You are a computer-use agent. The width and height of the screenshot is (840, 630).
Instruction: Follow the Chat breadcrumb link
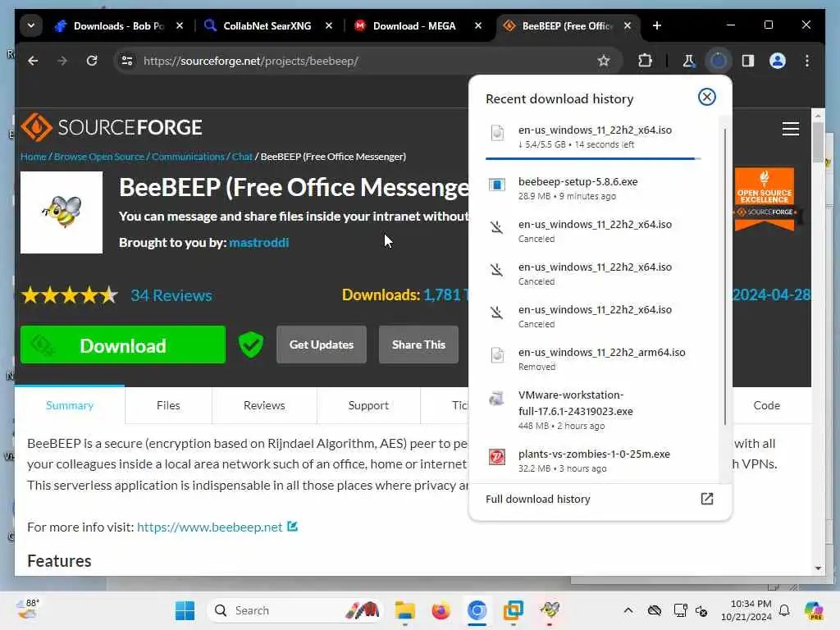pyautogui.click(x=242, y=157)
